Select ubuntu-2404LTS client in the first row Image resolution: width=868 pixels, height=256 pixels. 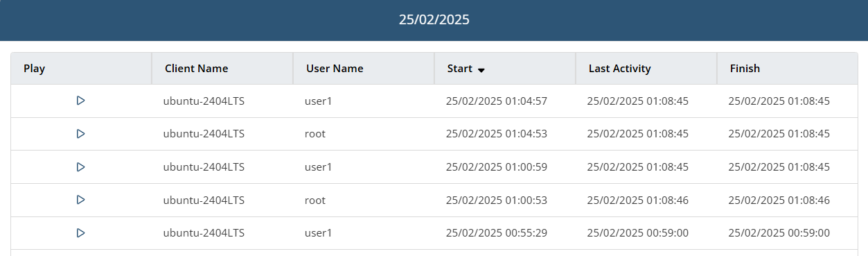point(204,101)
